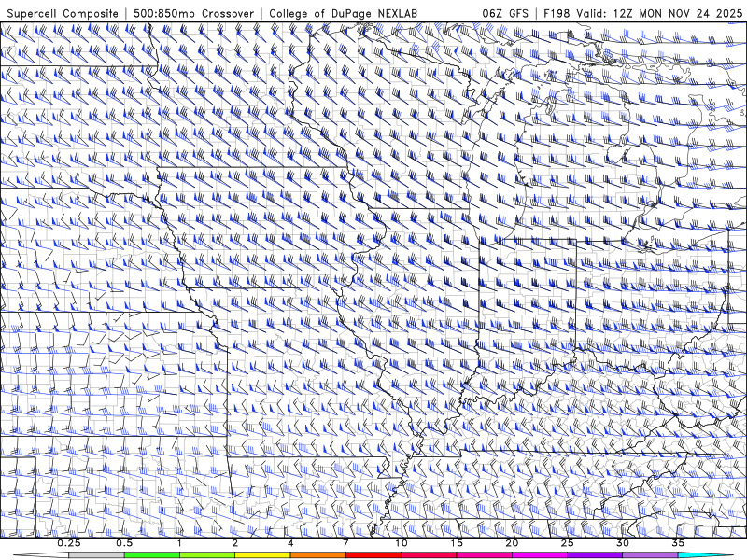Viewport: 747px width, 560px height.
Task: Click the "Valid: 12Z MON NOV 24 2025" text
Action: pyautogui.click(x=659, y=13)
